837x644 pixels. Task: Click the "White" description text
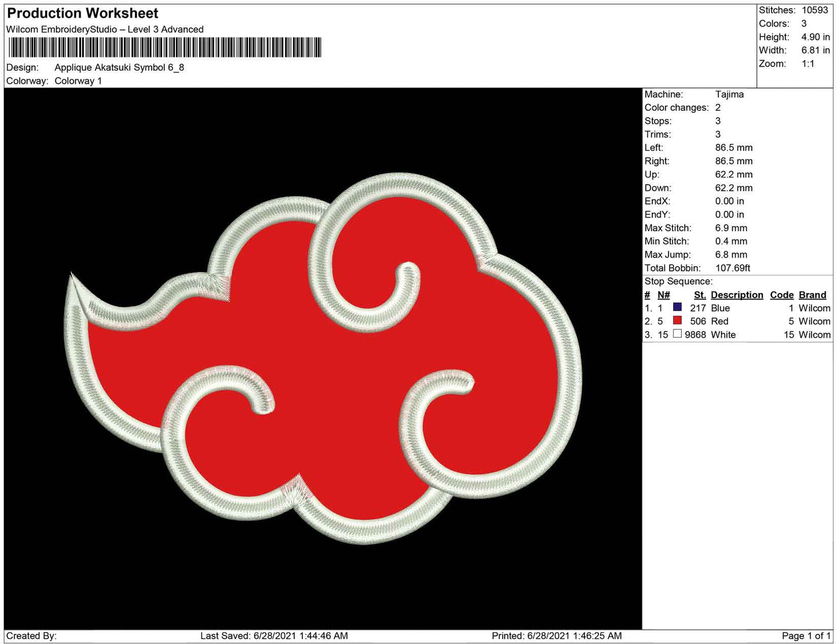[723, 335]
